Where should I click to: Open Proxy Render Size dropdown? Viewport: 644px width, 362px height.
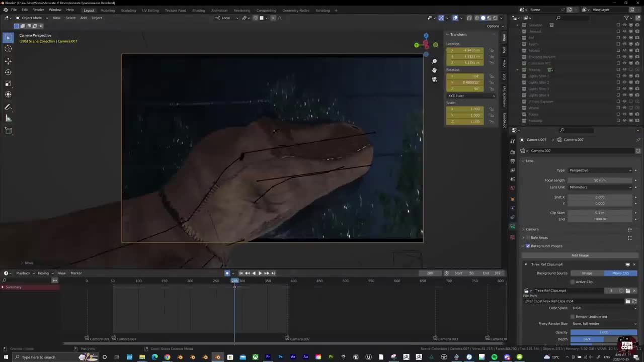604,324
